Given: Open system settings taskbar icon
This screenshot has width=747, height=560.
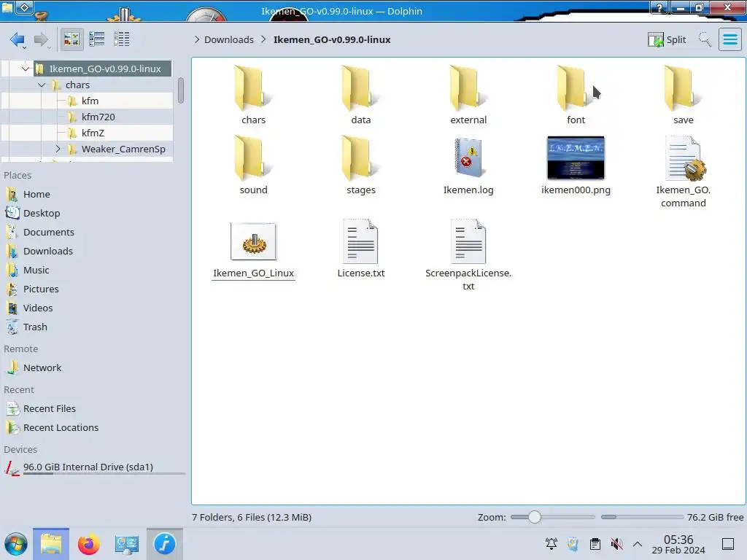Looking at the screenshot, I should 127,544.
